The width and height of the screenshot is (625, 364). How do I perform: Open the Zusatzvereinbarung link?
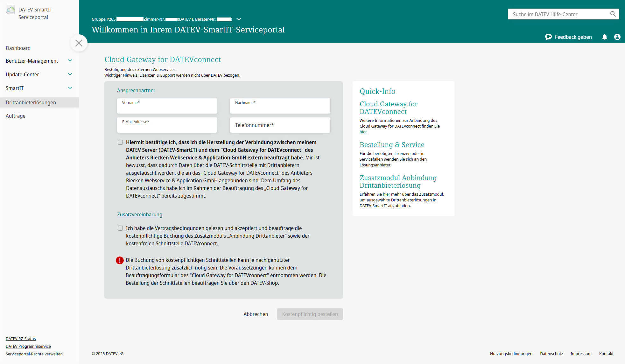[x=140, y=214]
